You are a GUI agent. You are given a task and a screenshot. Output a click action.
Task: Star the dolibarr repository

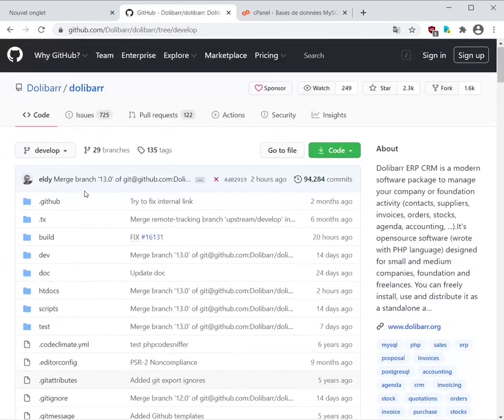[380, 88]
